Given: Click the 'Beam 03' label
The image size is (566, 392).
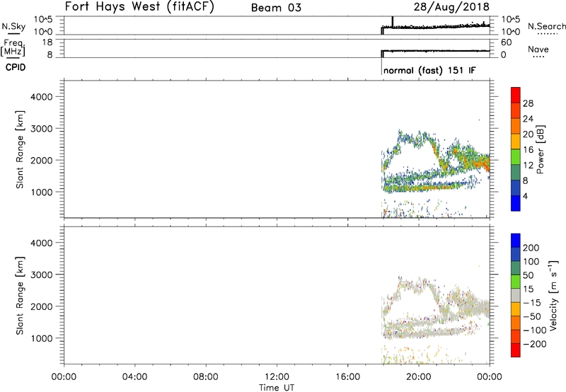Looking at the screenshot, I should [276, 8].
